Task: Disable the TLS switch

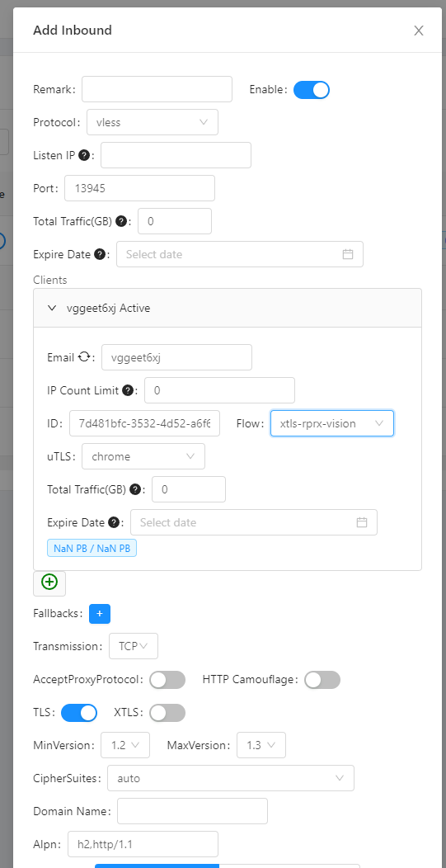Action: point(79,713)
